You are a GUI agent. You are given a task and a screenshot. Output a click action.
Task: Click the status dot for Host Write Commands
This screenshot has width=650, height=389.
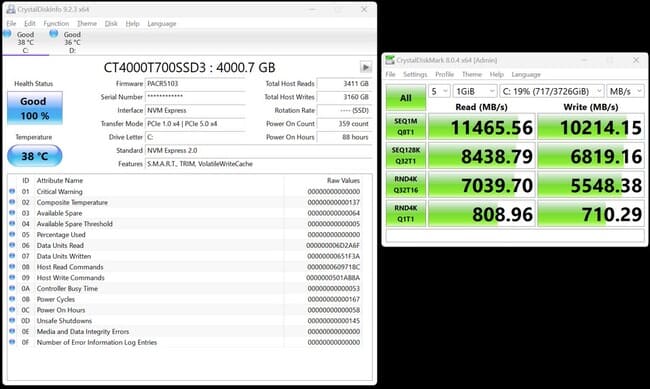coord(12,277)
